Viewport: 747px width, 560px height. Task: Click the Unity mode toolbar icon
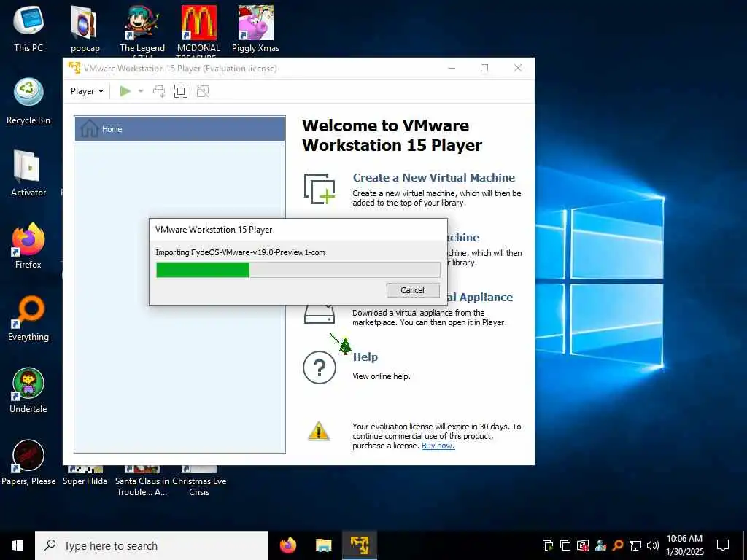point(203,91)
